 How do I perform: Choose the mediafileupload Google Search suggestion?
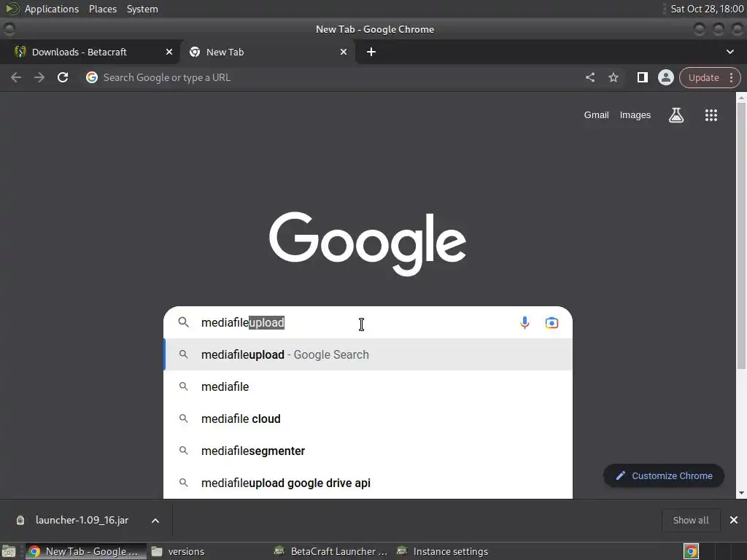pyautogui.click(x=368, y=354)
